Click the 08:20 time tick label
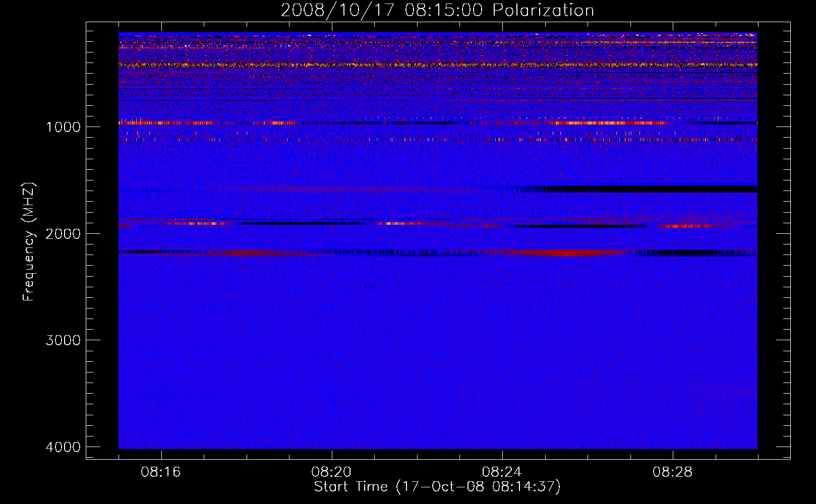816x504 pixels. [331, 472]
